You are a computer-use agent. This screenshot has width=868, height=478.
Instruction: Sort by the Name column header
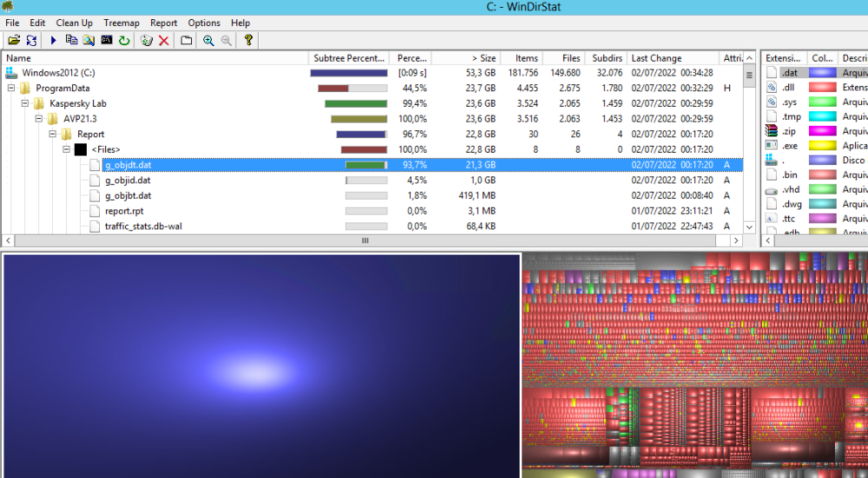coord(155,58)
